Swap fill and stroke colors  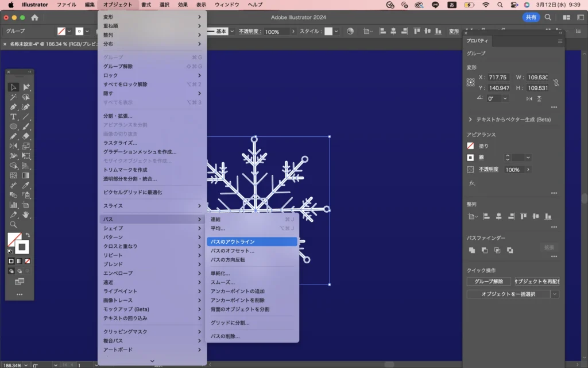28,235
